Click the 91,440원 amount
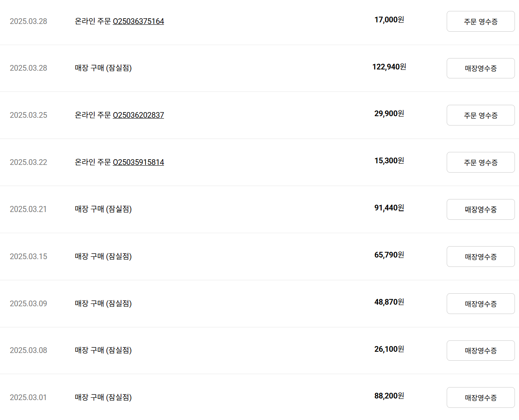 point(389,208)
